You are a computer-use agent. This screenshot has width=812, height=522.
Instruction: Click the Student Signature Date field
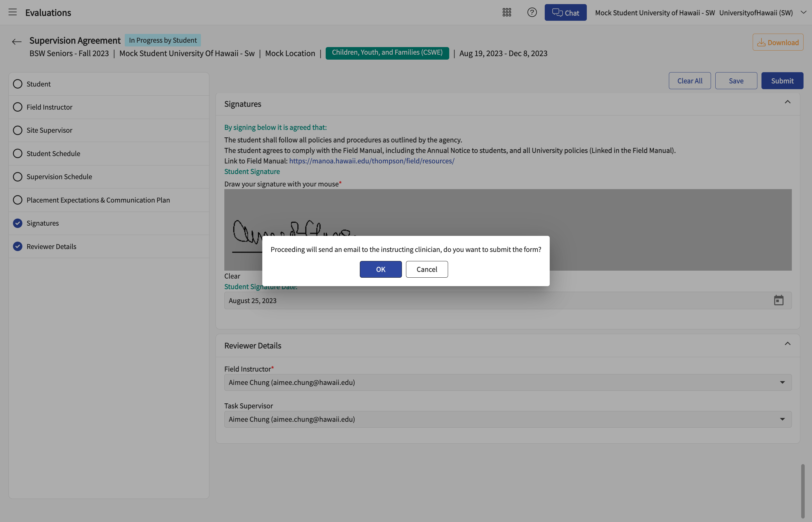click(508, 300)
